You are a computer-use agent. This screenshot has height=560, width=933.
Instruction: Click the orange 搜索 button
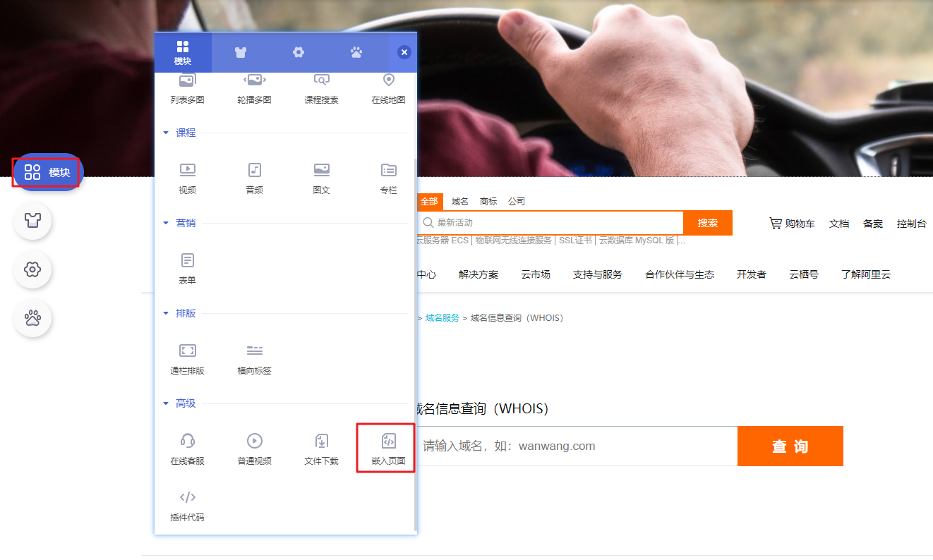(708, 223)
